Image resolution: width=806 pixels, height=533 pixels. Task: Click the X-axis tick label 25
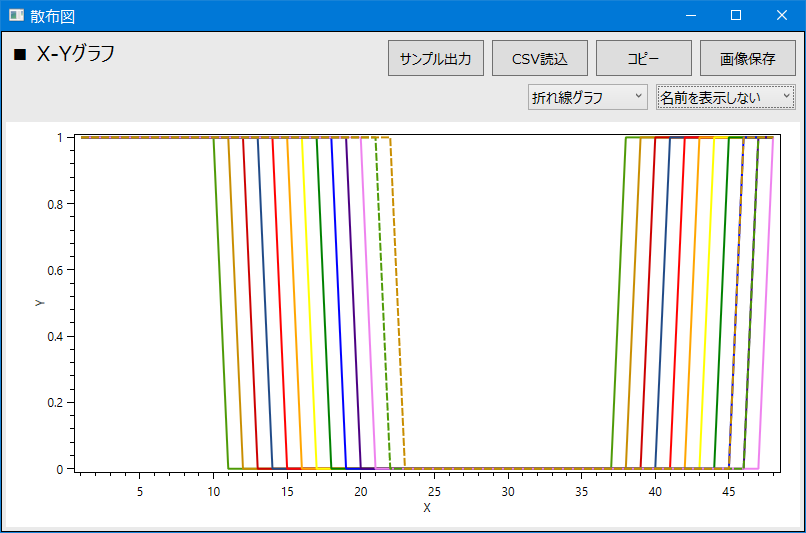click(434, 492)
